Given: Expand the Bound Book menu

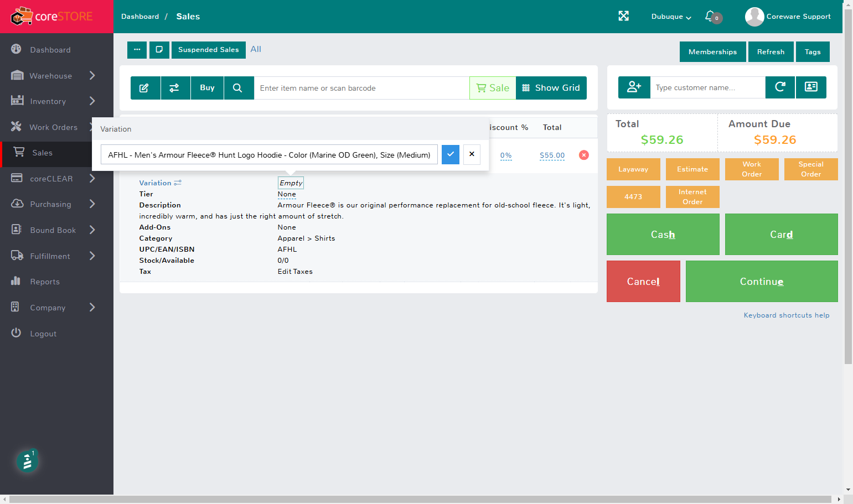Looking at the screenshot, I should pos(53,230).
